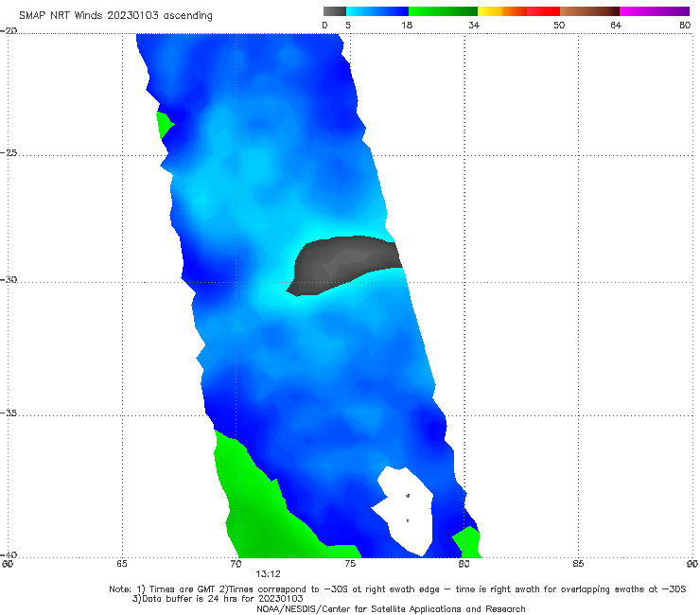Screen dimensions: 700x615
Task: Click the latitude label '-35'
Action: [9, 413]
